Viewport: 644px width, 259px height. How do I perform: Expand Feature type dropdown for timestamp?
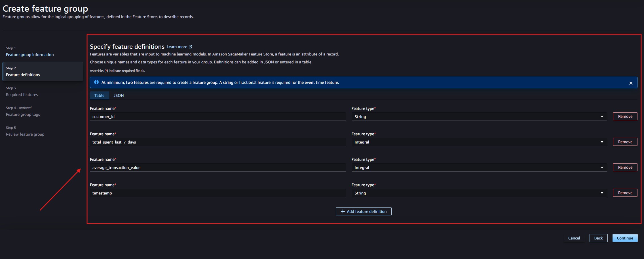[479, 193]
